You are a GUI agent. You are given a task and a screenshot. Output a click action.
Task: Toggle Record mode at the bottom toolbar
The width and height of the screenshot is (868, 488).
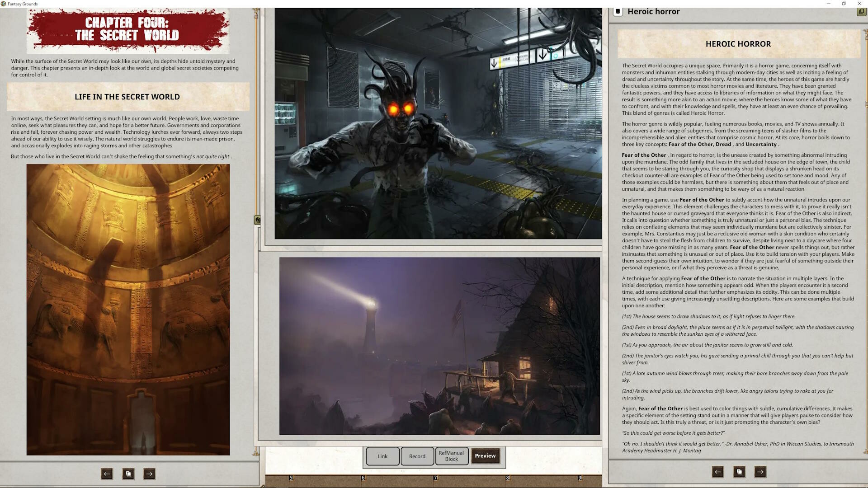pos(417,456)
